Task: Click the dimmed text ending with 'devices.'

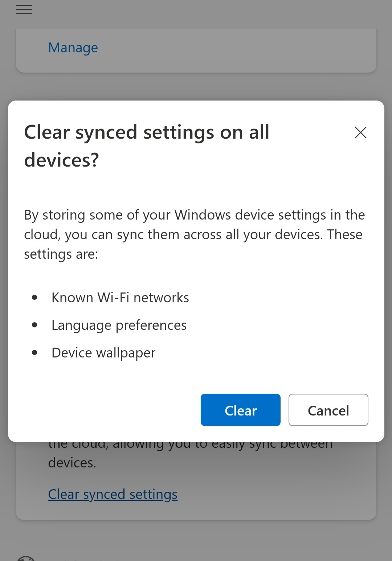Action: (x=72, y=463)
